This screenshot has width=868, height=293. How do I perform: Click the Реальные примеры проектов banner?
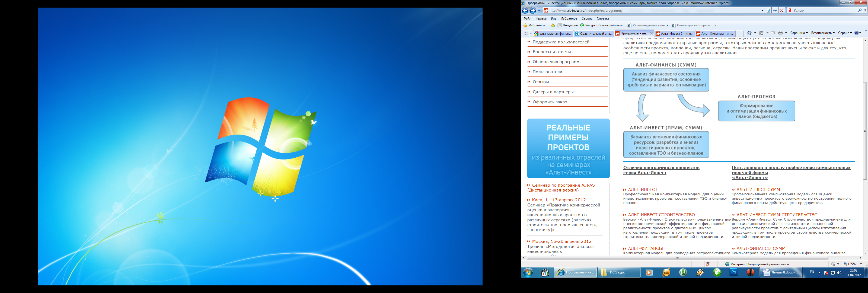pyautogui.click(x=569, y=148)
